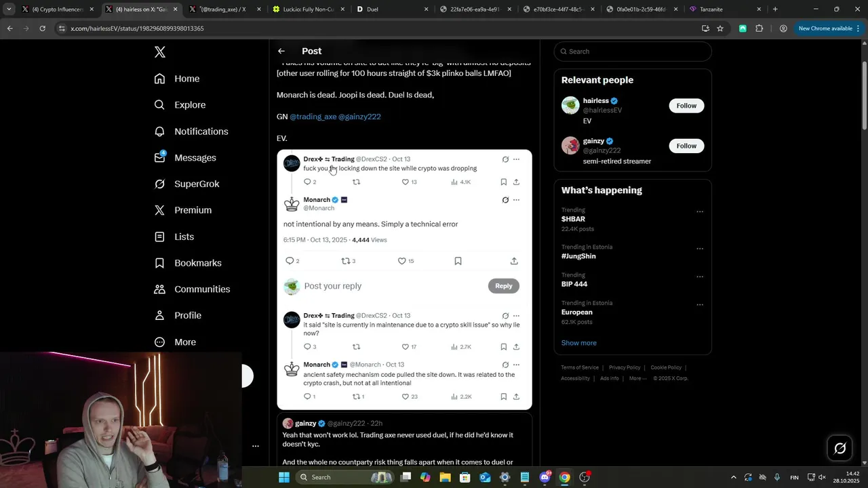
Task: Open Grok icon on Monarch main tweet
Action: [x=505, y=200]
